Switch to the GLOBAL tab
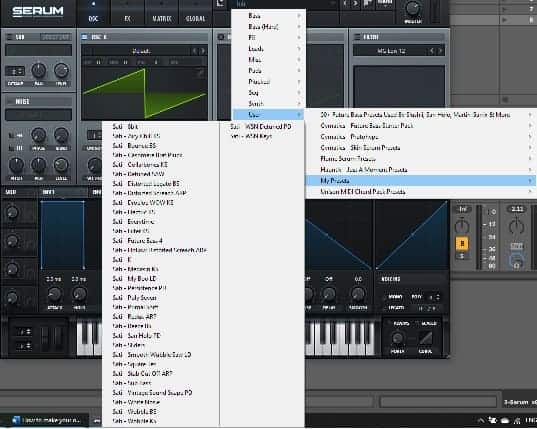This screenshot has height=429, width=537. (x=196, y=18)
